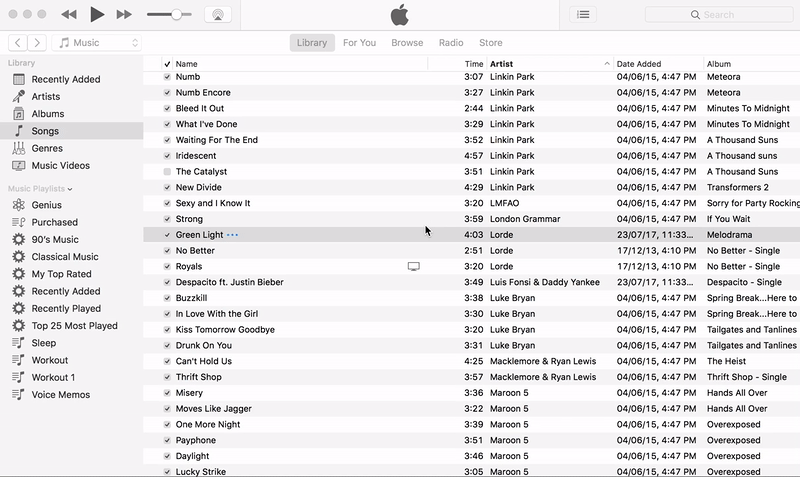The image size is (800, 477).
Task: Switch to the Library tab
Action: click(312, 43)
